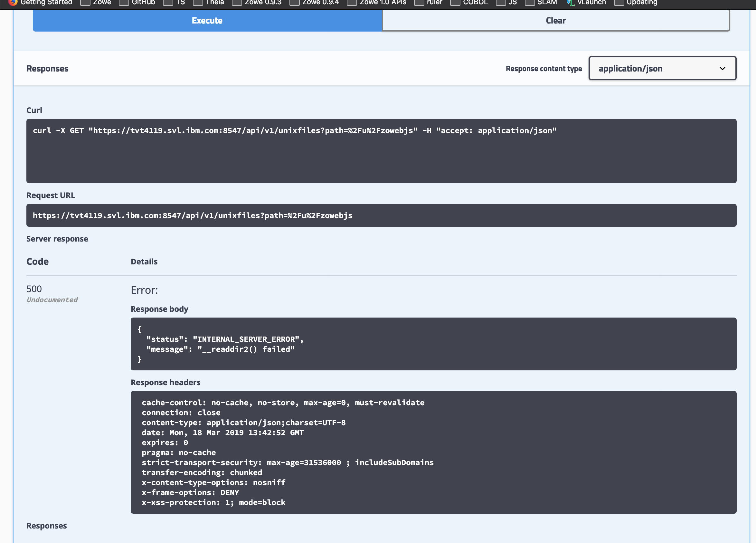The height and width of the screenshot is (543, 756).
Task: Click the transfer-encoding: chunked header line
Action: tap(202, 473)
